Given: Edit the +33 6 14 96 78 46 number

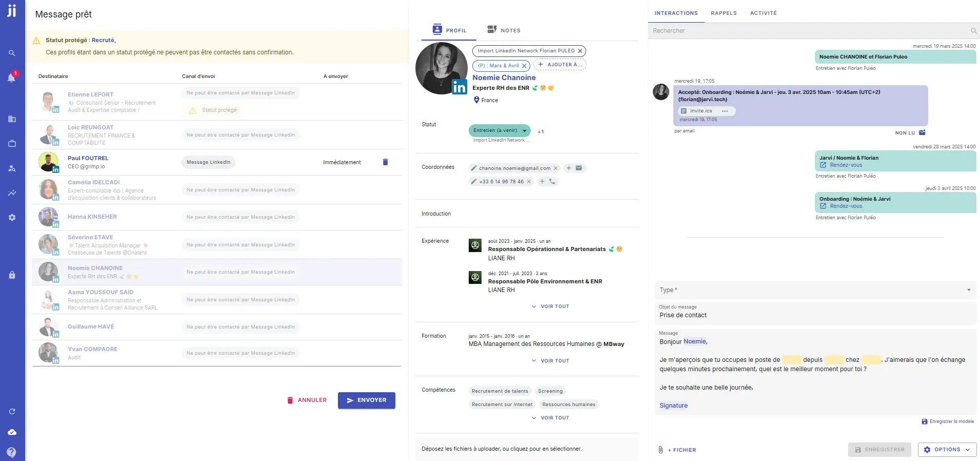Looking at the screenshot, I should 474,182.
